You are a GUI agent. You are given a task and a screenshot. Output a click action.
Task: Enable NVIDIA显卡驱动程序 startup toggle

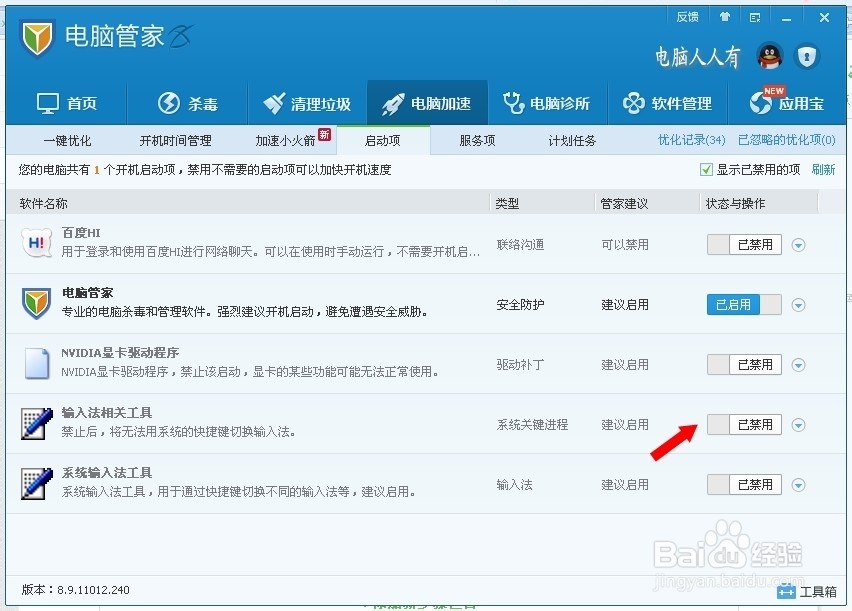pos(744,364)
